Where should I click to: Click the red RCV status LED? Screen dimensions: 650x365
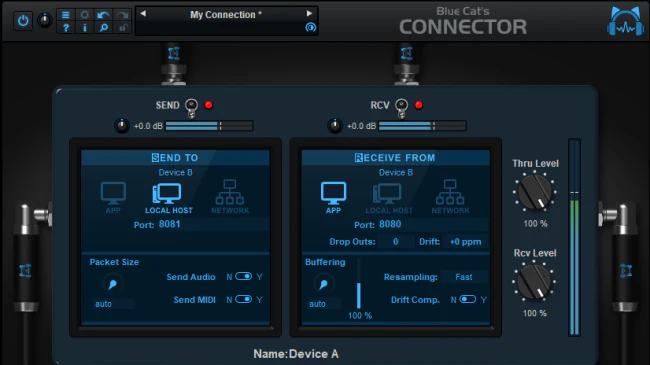(419, 105)
